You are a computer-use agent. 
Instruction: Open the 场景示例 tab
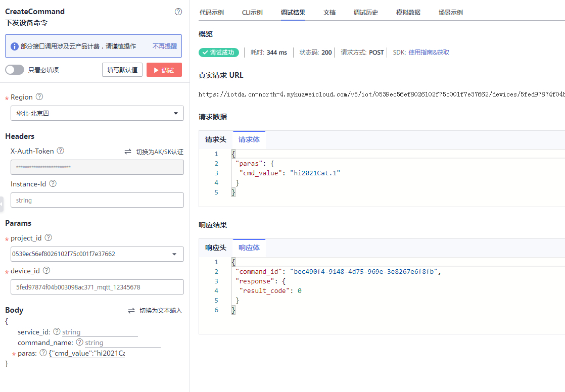click(451, 12)
